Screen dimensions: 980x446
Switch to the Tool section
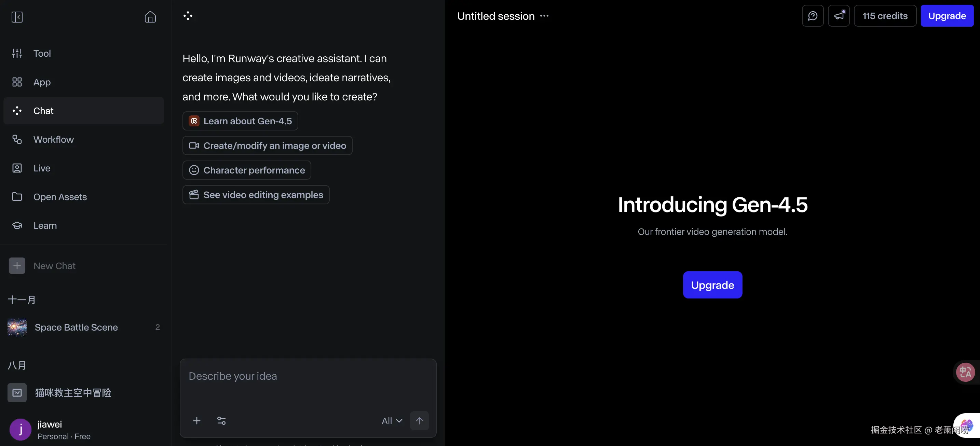tap(42, 53)
